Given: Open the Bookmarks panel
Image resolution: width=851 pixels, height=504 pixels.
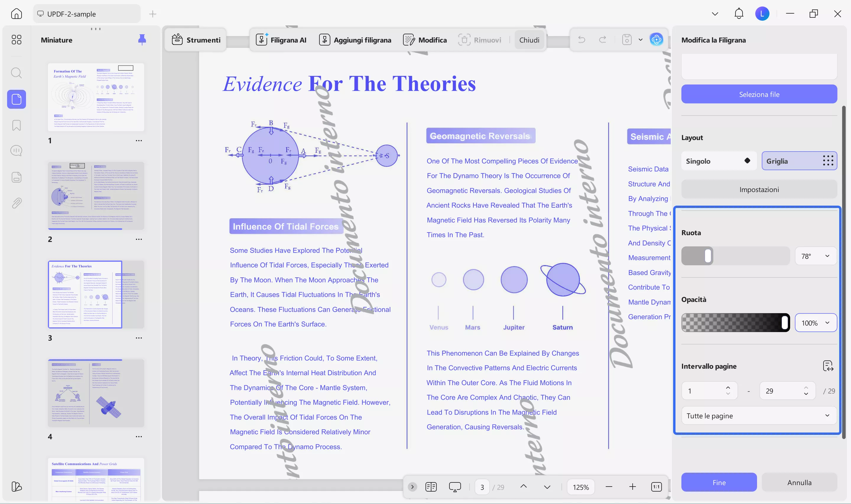Looking at the screenshot, I should pyautogui.click(x=16, y=125).
